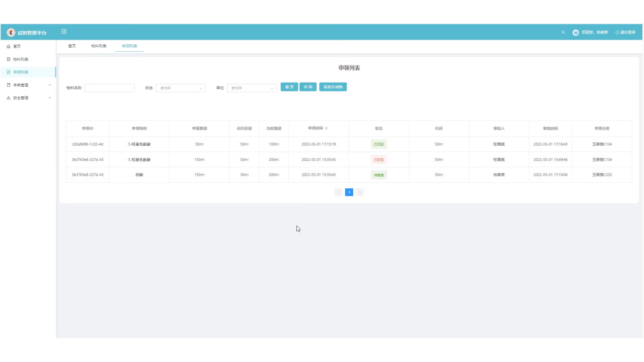Go to next page with pagination arrow
The image size is (644, 362).
tap(360, 192)
